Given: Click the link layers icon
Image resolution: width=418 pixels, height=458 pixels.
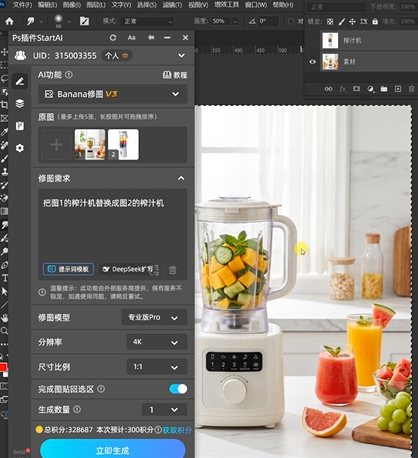Looking at the screenshot, I should 329,89.
